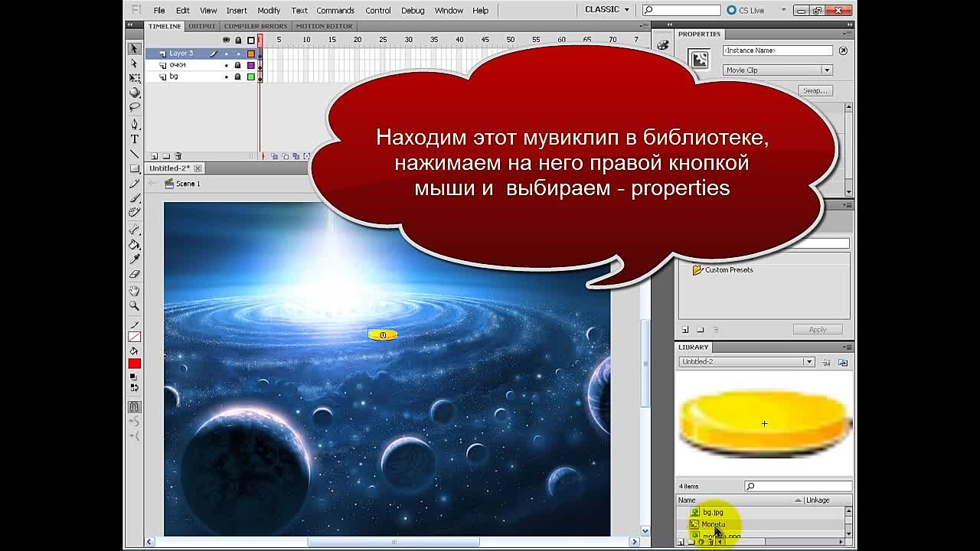Select the Moneta library item
Image resolution: width=980 pixels, height=551 pixels.
[x=712, y=525]
